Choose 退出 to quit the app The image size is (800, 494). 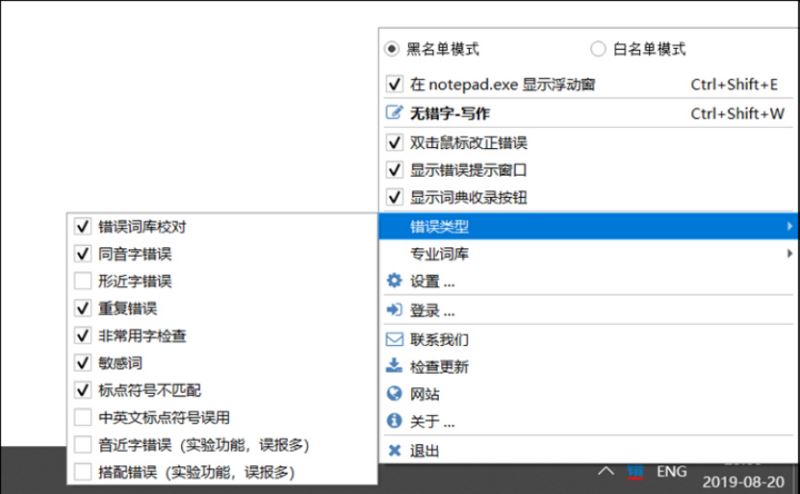point(587,450)
